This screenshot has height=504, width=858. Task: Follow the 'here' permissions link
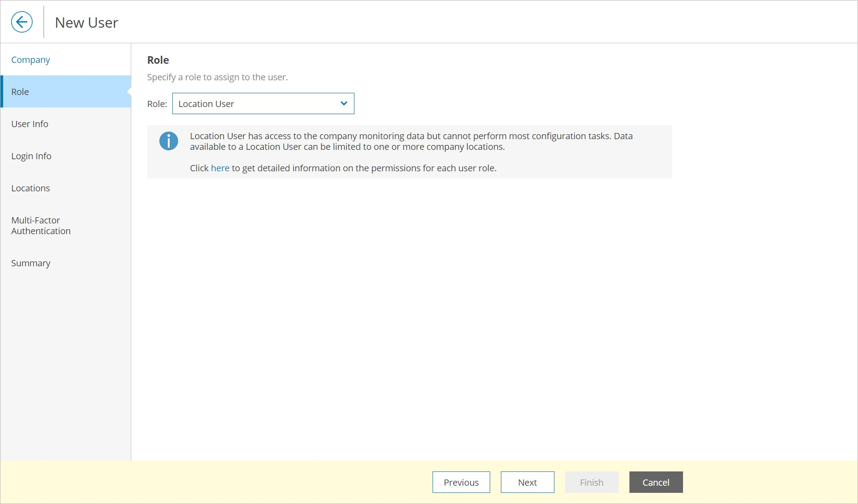(220, 168)
